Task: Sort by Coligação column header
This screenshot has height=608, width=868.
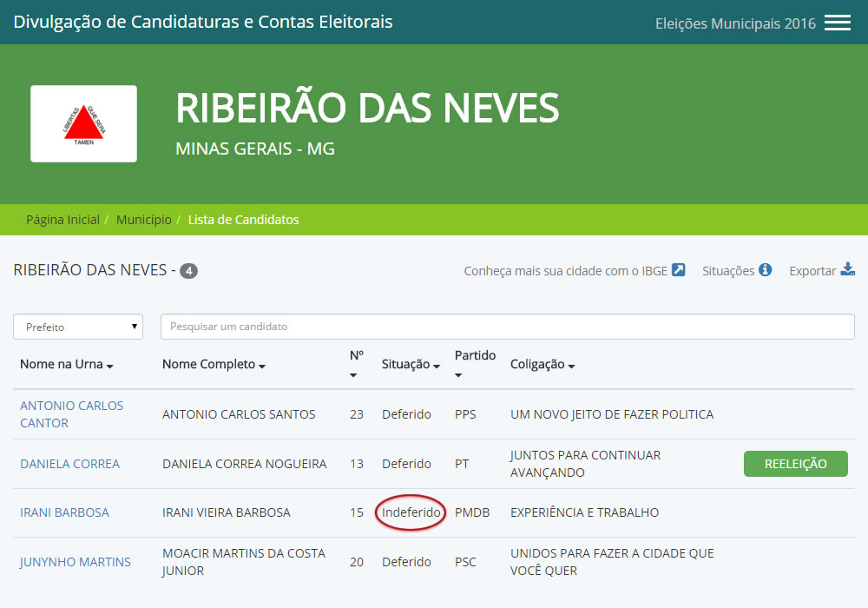Action: [542, 365]
